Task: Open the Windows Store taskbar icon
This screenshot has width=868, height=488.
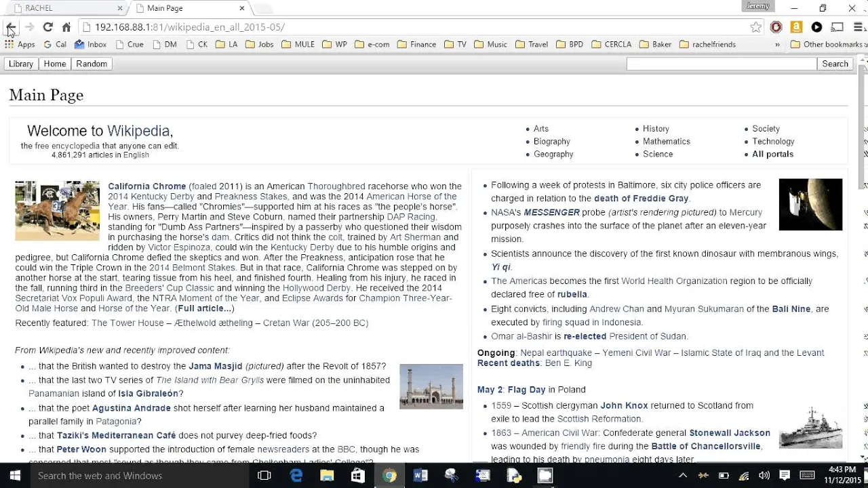Action: click(358, 476)
